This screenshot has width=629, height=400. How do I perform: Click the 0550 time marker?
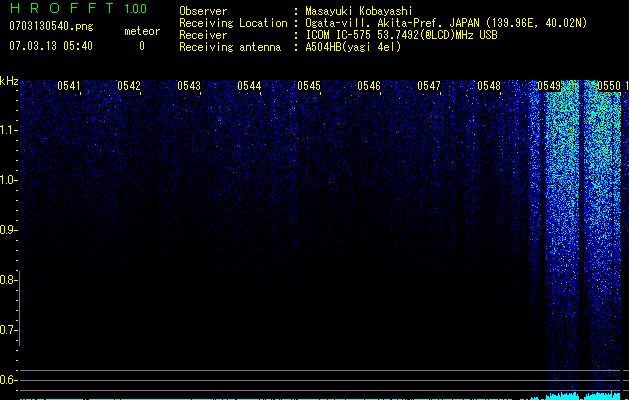pos(609,86)
